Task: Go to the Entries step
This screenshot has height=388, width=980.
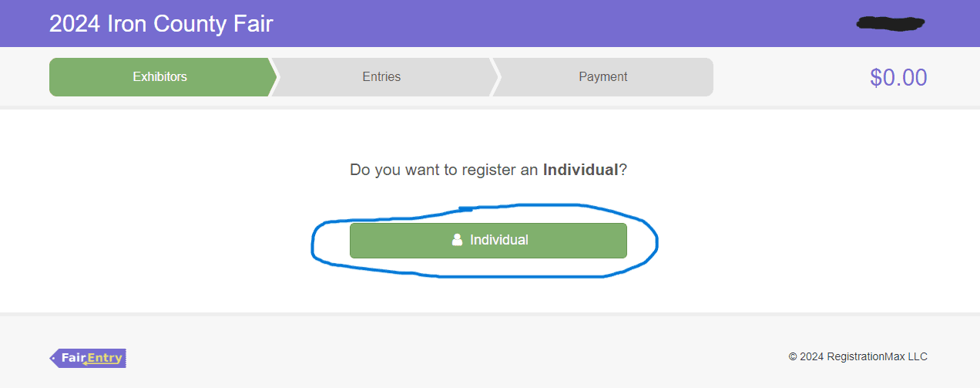Action: [x=382, y=77]
